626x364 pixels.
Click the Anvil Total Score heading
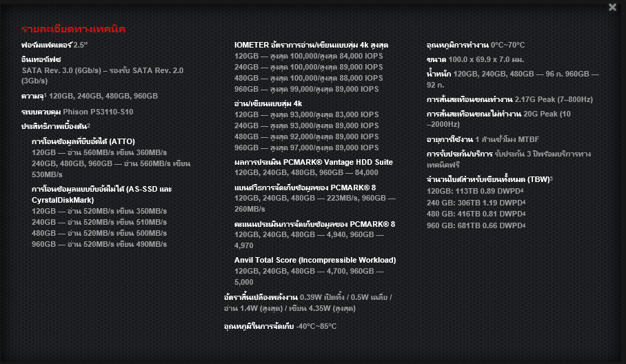315,260
